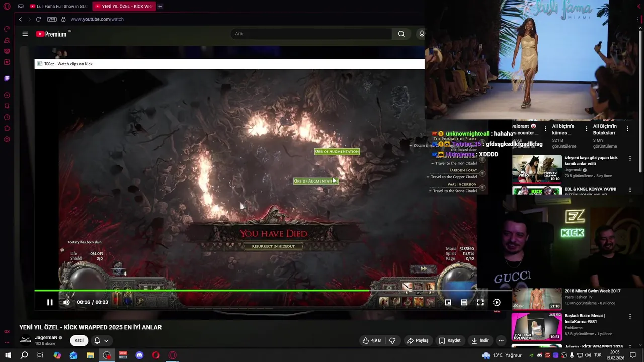644x362 pixels.
Task: Click the YouTube search magnifier button
Action: [401, 34]
